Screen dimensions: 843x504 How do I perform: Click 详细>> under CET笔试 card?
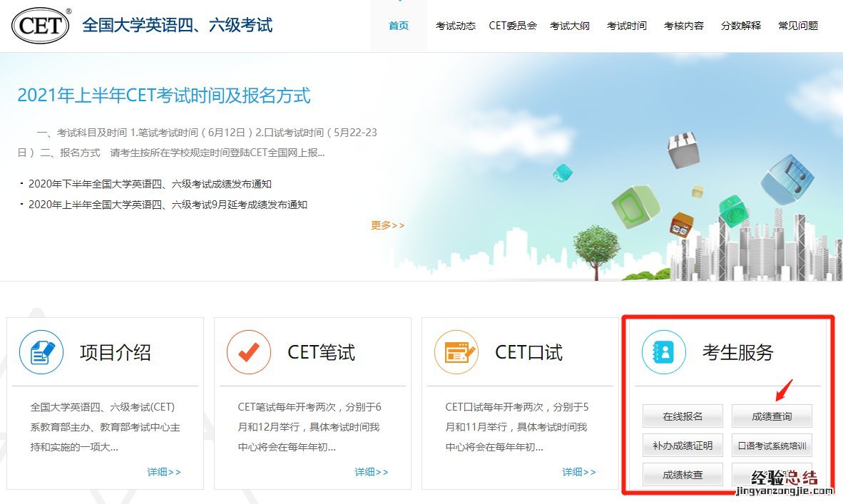(372, 472)
